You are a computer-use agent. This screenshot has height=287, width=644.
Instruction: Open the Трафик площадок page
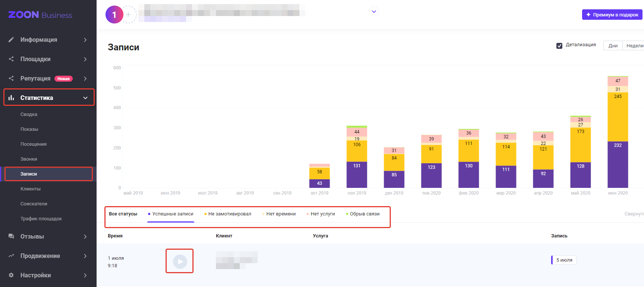41,219
